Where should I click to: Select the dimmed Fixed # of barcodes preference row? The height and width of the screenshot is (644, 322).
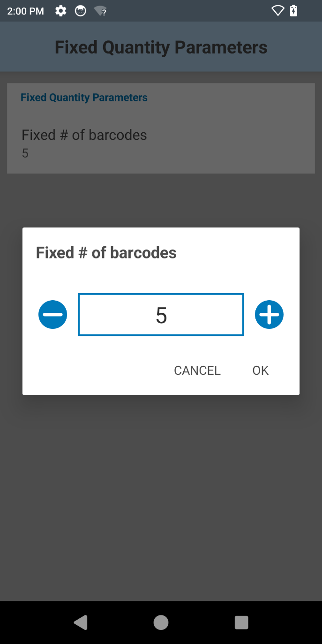[x=161, y=143]
